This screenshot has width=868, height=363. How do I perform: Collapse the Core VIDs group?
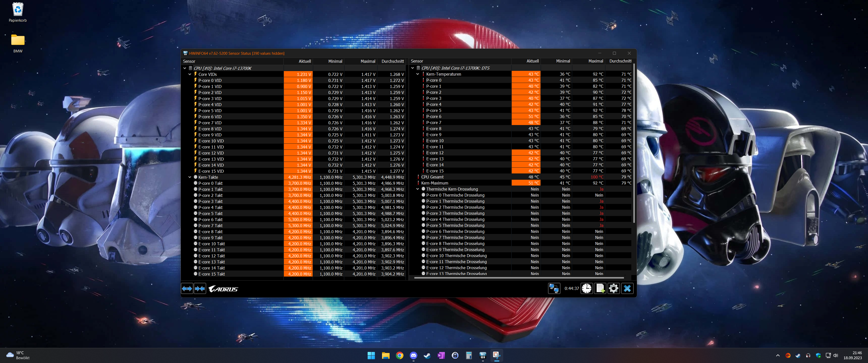tap(190, 74)
